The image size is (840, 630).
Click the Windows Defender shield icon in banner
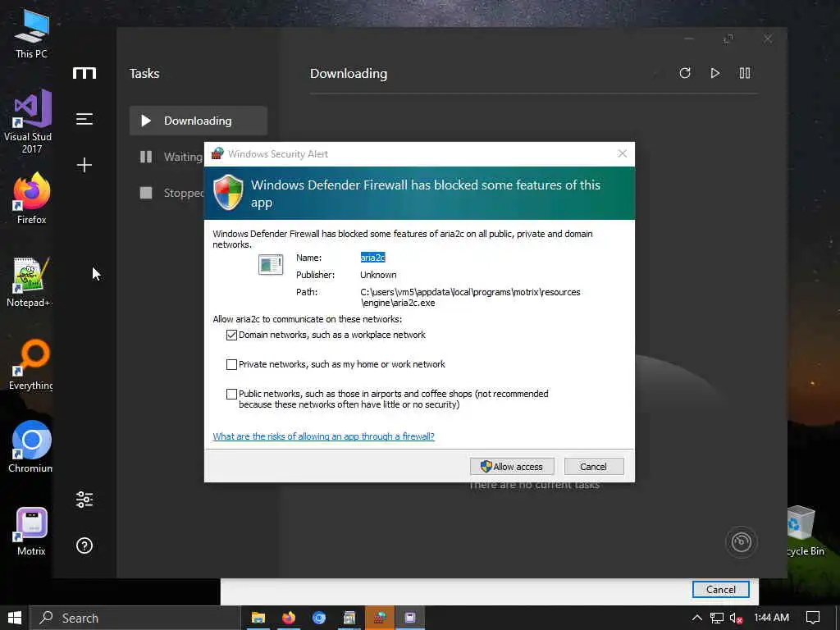point(228,192)
